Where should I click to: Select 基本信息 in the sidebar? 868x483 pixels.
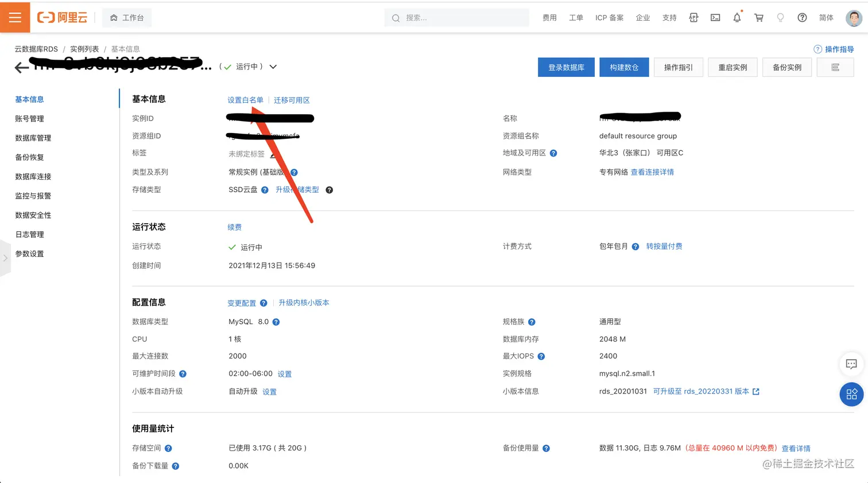click(x=29, y=99)
